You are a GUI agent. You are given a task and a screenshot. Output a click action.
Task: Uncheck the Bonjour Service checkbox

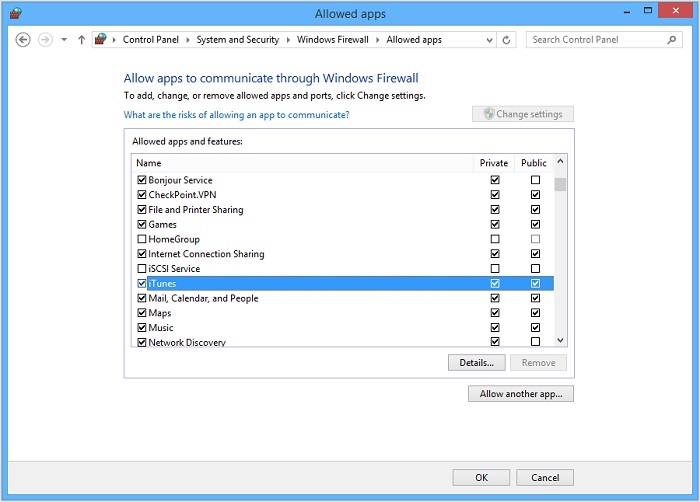pos(142,180)
